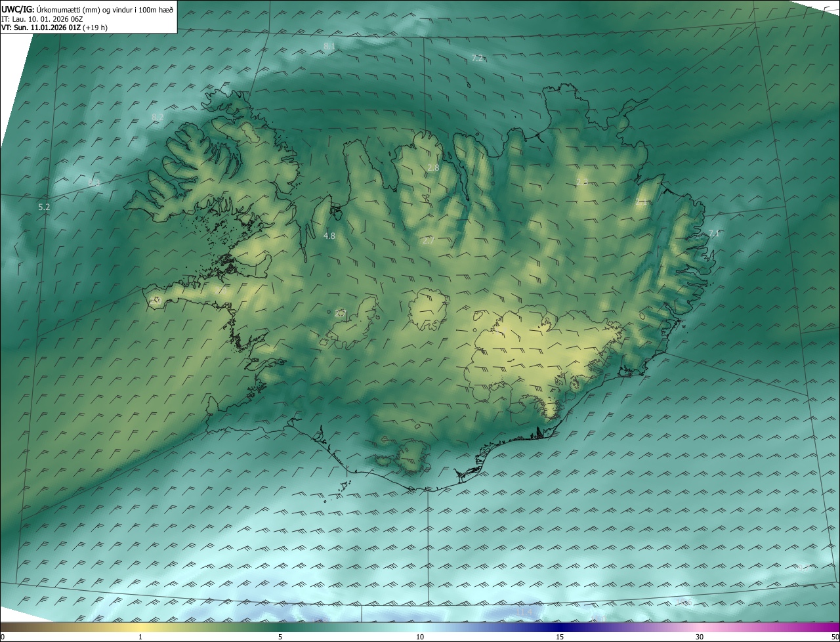Click the 5 tick label on the color scale

tap(280, 637)
